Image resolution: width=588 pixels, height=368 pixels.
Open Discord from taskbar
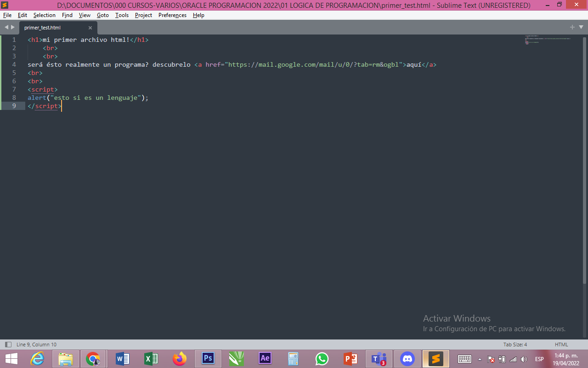coord(407,359)
